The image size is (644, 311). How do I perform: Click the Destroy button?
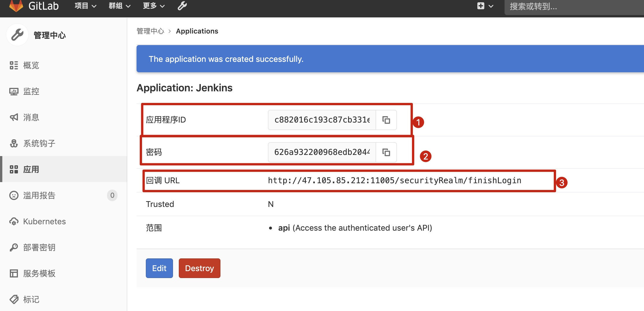pos(200,268)
